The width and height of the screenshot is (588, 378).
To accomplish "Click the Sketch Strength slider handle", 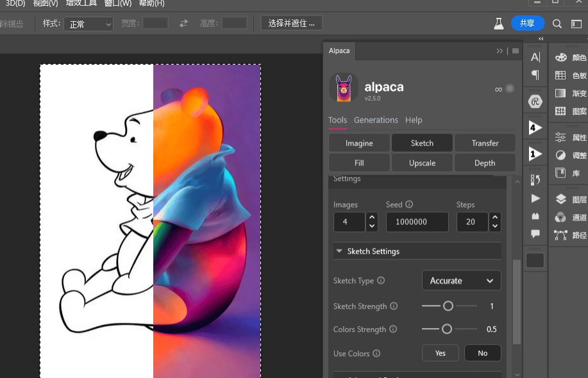I will [448, 306].
